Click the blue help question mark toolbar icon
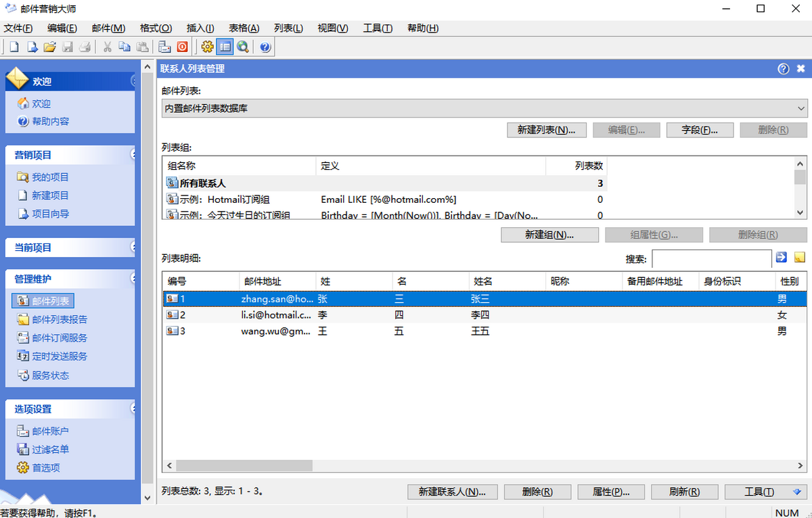Image resolution: width=812 pixels, height=518 pixels. [265, 47]
